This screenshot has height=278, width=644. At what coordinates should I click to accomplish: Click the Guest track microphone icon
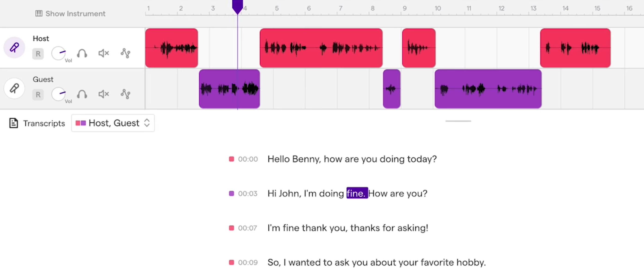(14, 88)
